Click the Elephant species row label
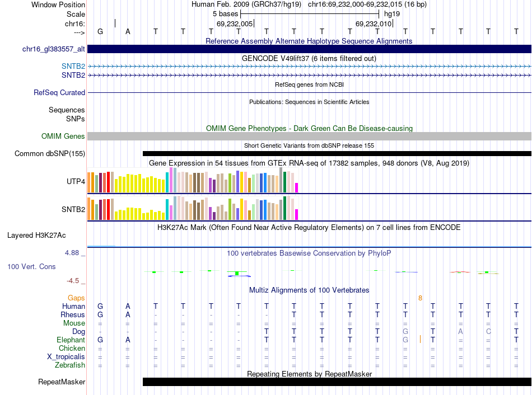 71,340
